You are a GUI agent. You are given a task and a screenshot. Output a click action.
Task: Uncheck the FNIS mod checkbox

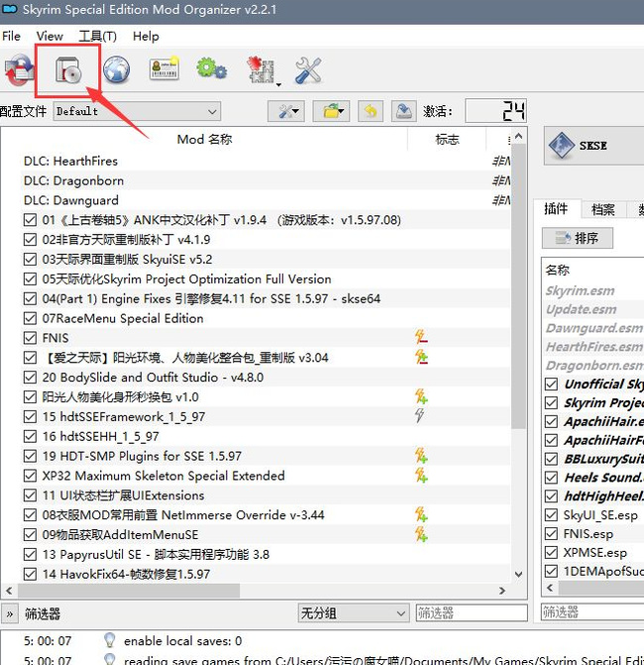click(x=30, y=338)
